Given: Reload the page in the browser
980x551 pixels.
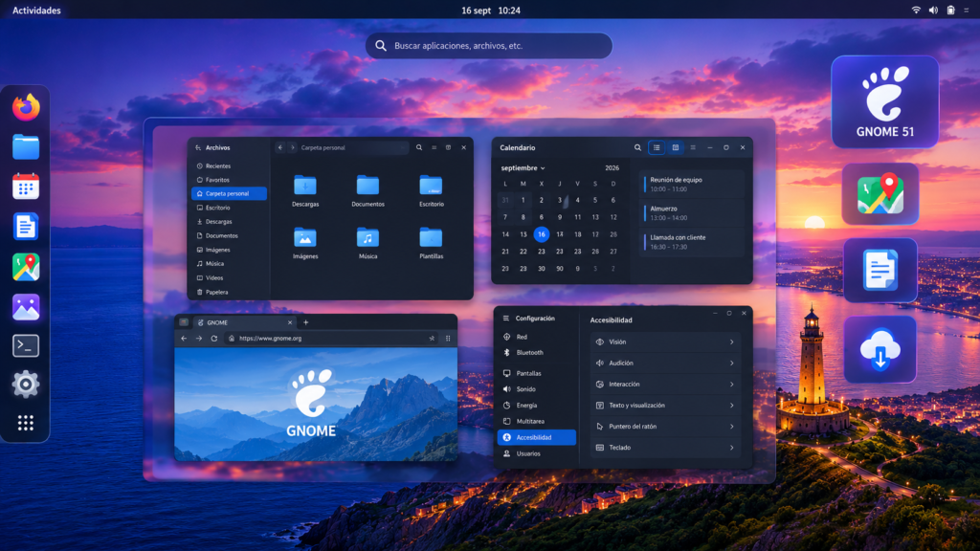Looking at the screenshot, I should coord(213,338).
